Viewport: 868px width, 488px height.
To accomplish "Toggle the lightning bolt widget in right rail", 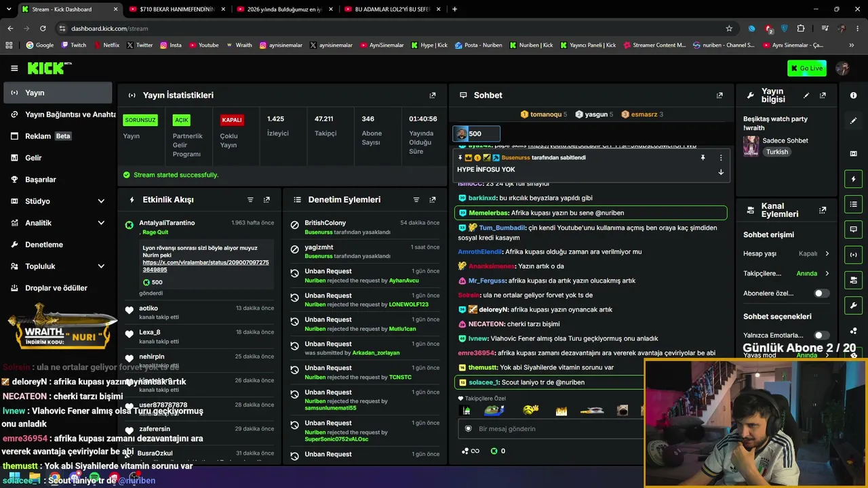I will click(854, 179).
